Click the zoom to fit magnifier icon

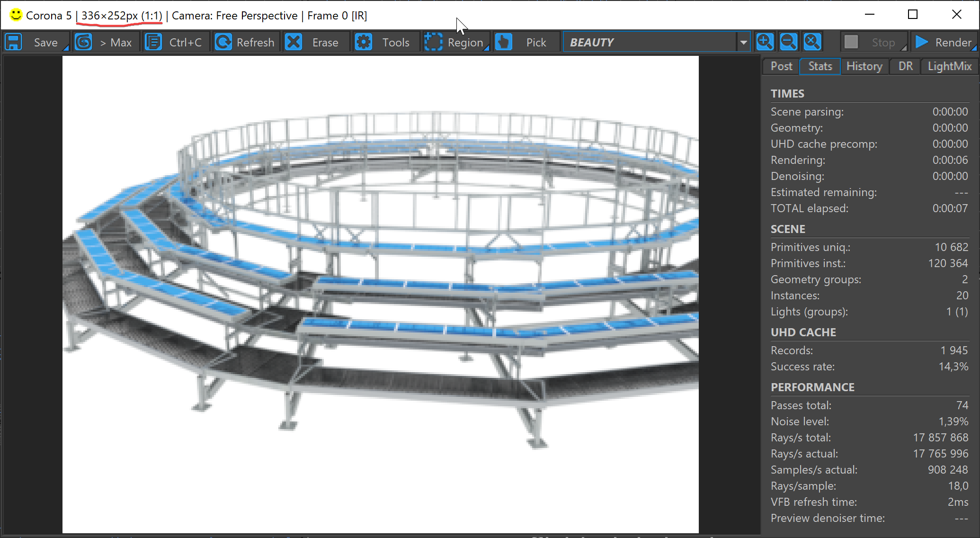pyautogui.click(x=812, y=42)
